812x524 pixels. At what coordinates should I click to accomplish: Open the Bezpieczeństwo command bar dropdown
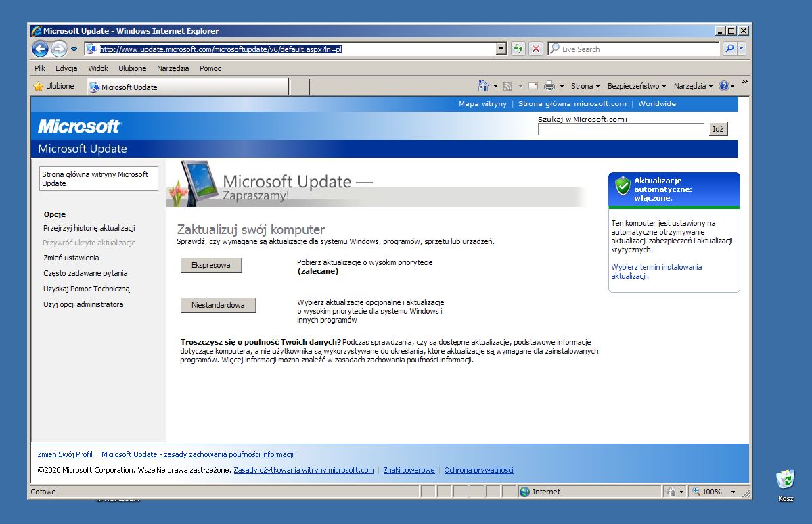pos(637,86)
